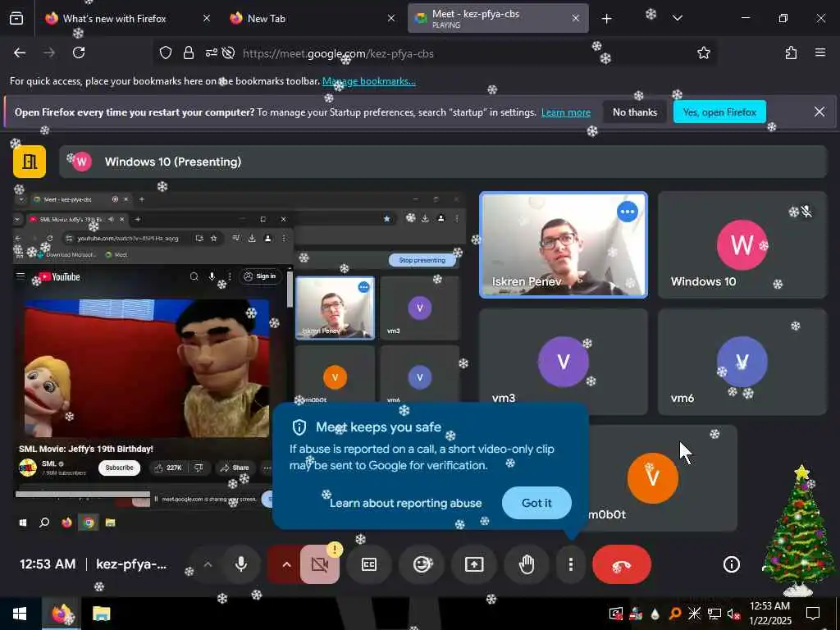The height and width of the screenshot is (630, 840).
Task: Toggle closed captions in Meet
Action: tap(369, 564)
